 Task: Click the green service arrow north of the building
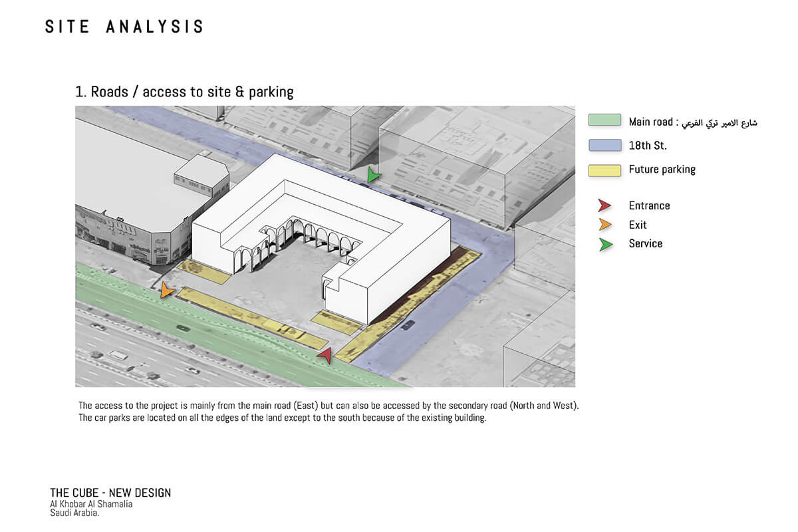point(373,176)
